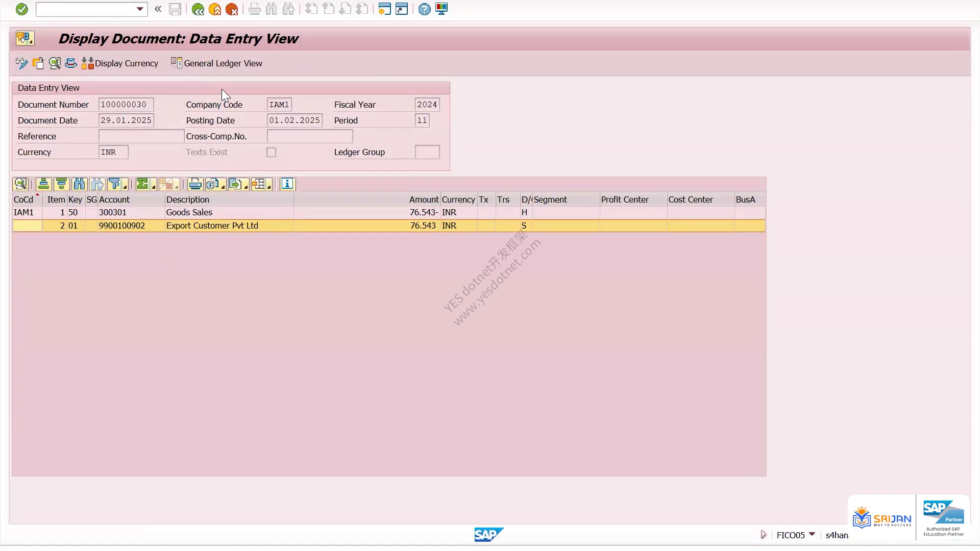Go to Previous Page icon
The height and width of the screenshot is (551, 980).
pos(328,9)
